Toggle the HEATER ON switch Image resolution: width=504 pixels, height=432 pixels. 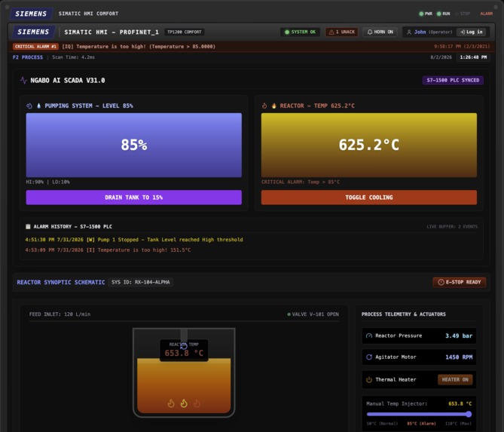tap(455, 379)
